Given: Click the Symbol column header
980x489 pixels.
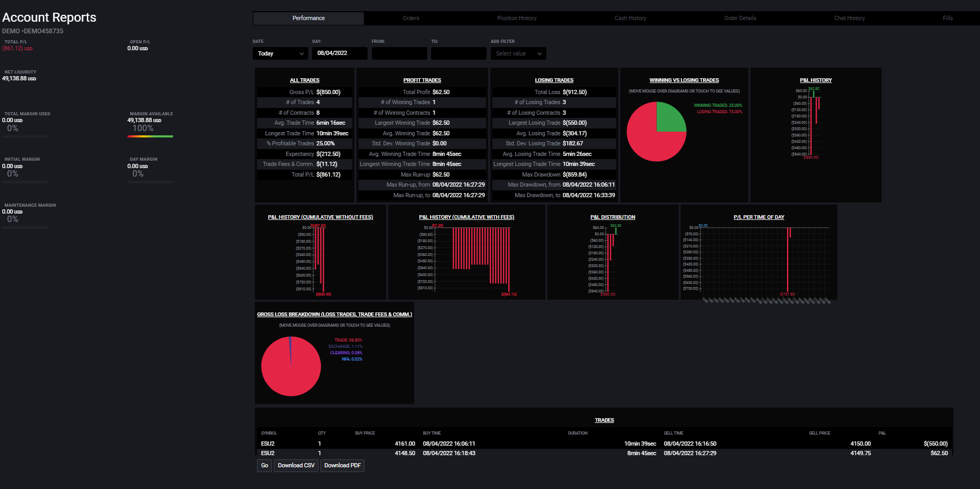Looking at the screenshot, I should point(269,433).
